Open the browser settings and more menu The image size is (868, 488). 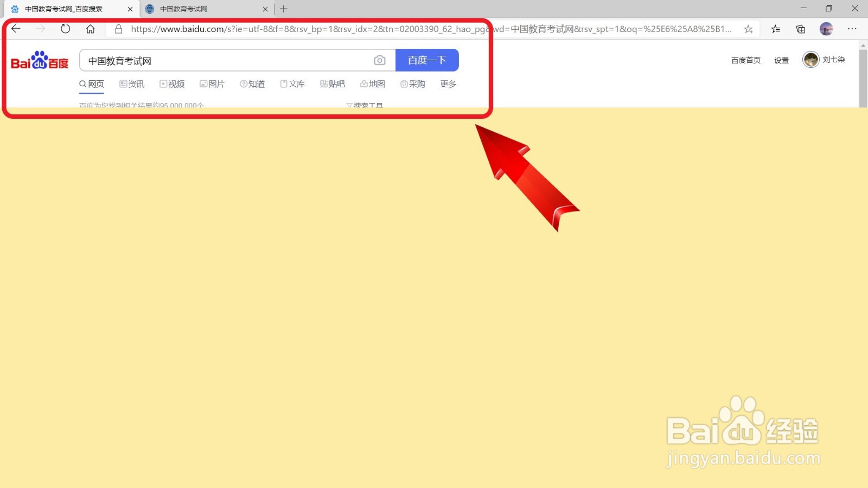click(852, 29)
